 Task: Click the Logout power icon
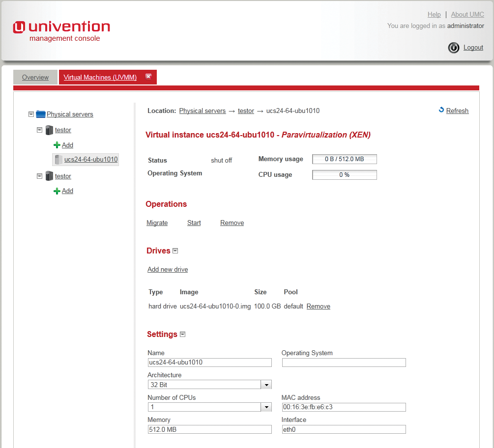453,47
